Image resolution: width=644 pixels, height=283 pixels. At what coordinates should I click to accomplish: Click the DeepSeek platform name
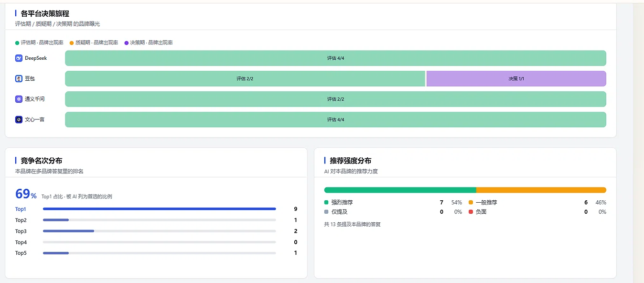click(x=36, y=58)
